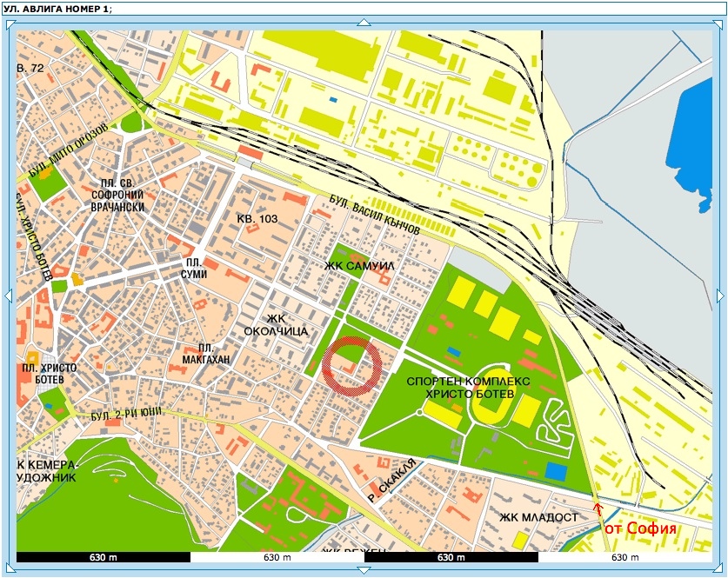728x578 pixels.
Task: Click the 'КВ. 103' quarter label
Action: coord(257,219)
